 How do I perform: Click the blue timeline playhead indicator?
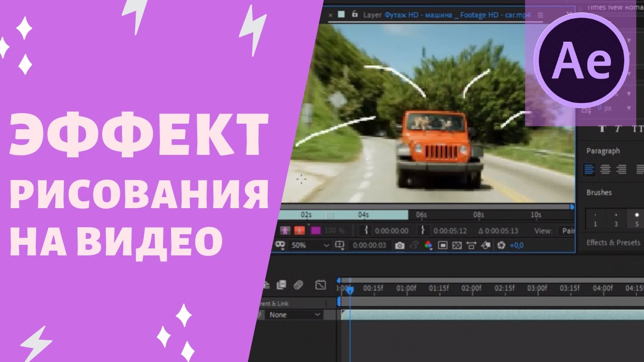(x=350, y=290)
